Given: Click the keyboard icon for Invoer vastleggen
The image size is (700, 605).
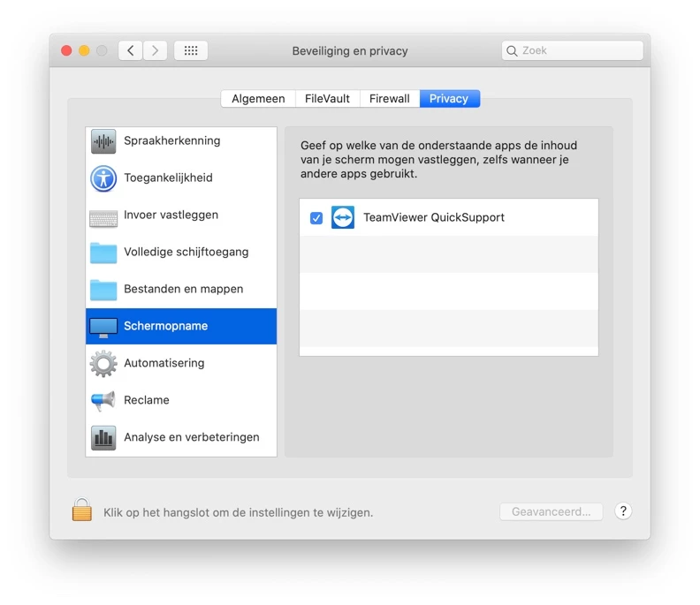Looking at the screenshot, I should pos(103,218).
